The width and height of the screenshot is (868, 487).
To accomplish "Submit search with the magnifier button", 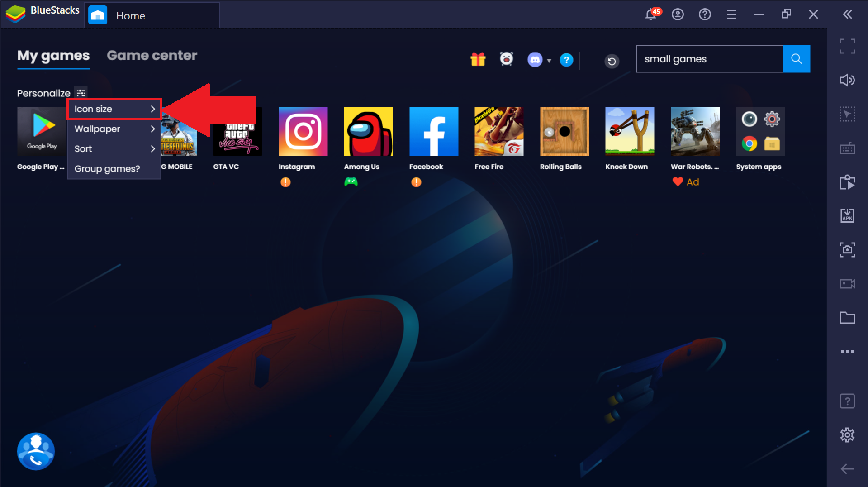I will click(x=796, y=59).
